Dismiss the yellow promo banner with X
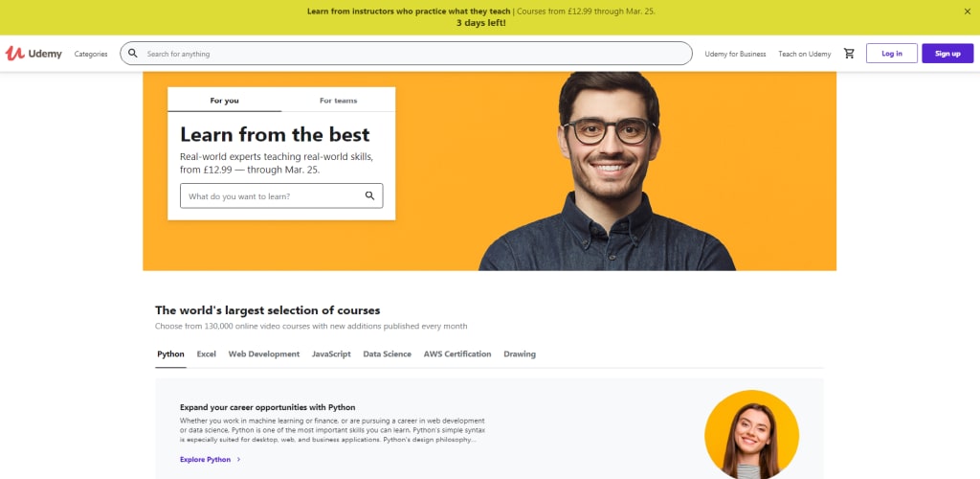The image size is (980, 479). point(968,11)
